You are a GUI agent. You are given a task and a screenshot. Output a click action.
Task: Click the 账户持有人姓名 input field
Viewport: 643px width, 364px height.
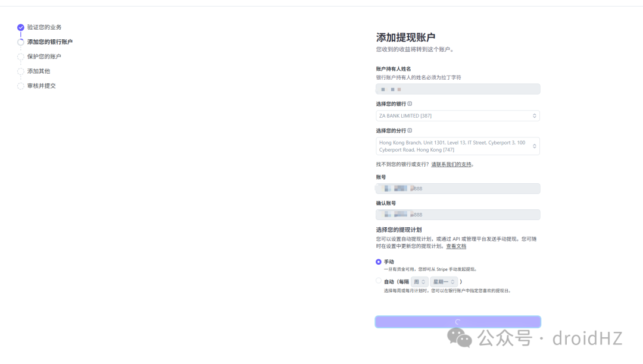coord(458,89)
